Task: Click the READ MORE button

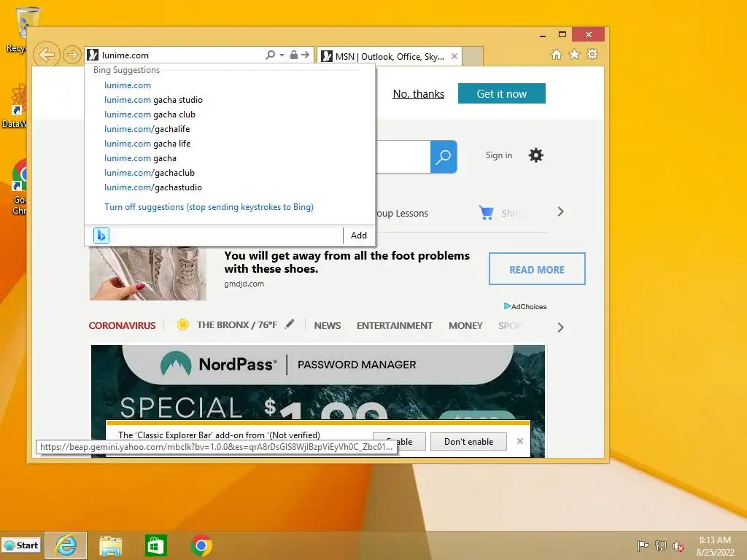Action: 537,269
